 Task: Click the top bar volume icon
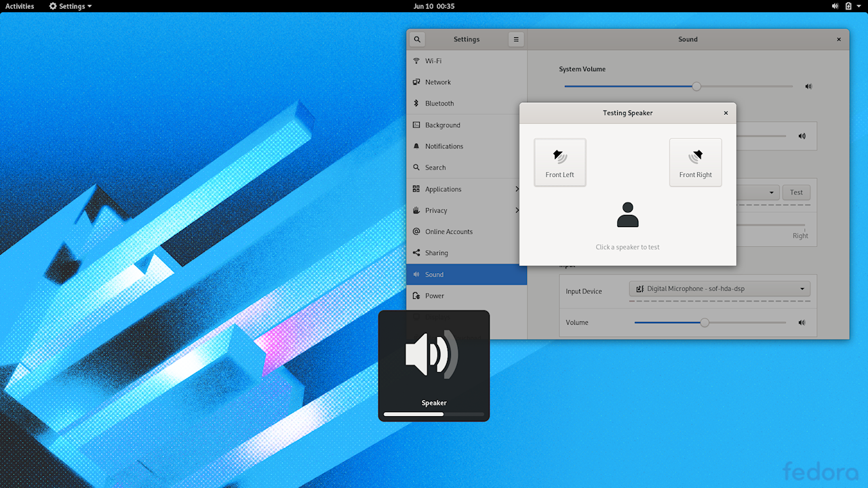pyautogui.click(x=835, y=6)
